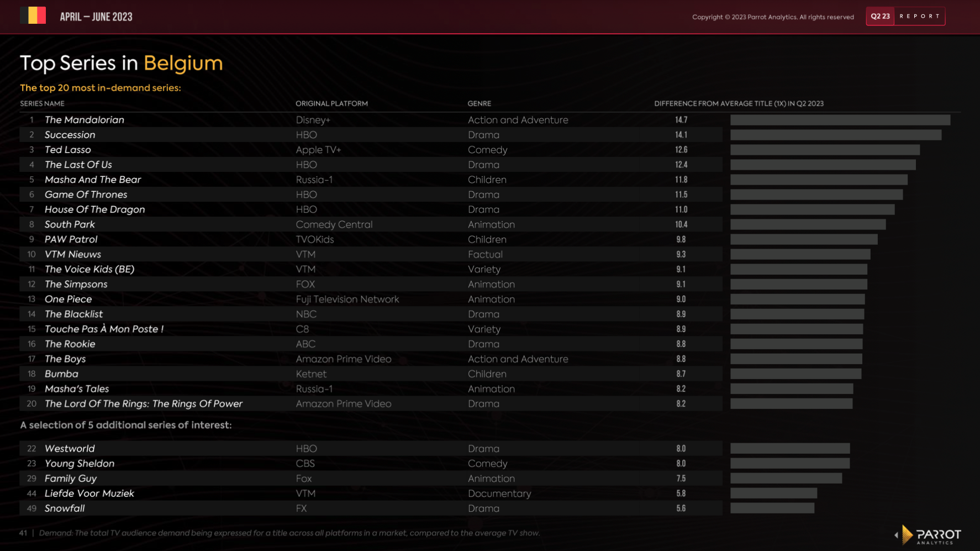Select the Young Sheldon title

(79, 464)
